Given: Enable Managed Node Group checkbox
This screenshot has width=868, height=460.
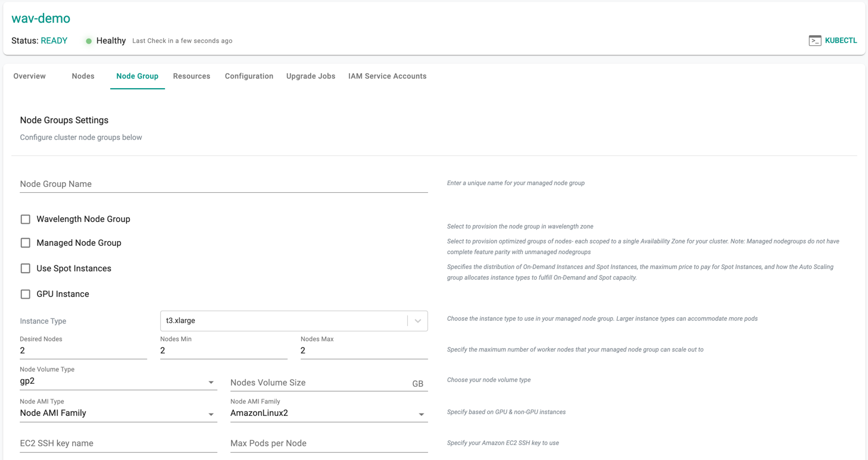Looking at the screenshot, I should click(x=26, y=243).
